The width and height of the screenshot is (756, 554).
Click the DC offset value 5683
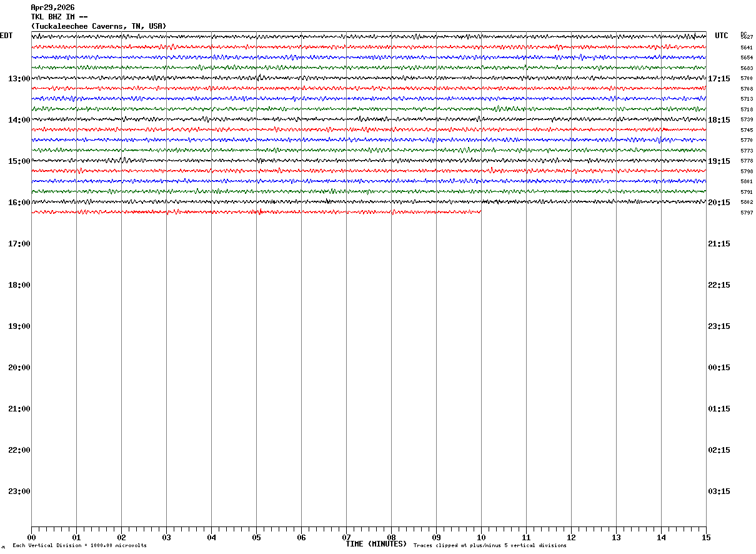point(747,68)
